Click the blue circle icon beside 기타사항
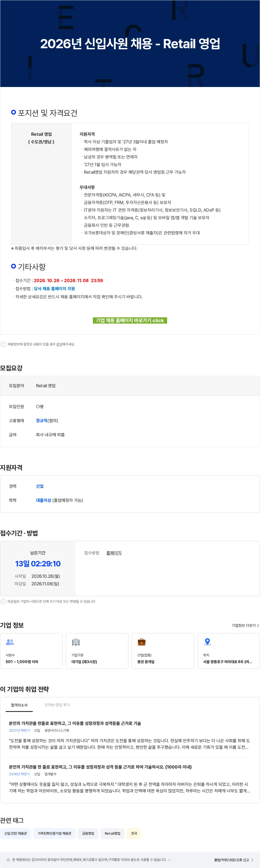Viewport: 260px width, 868px height. click(14, 266)
